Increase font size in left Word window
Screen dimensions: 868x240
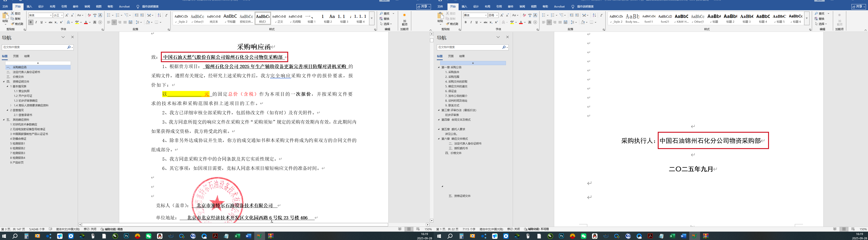point(67,15)
